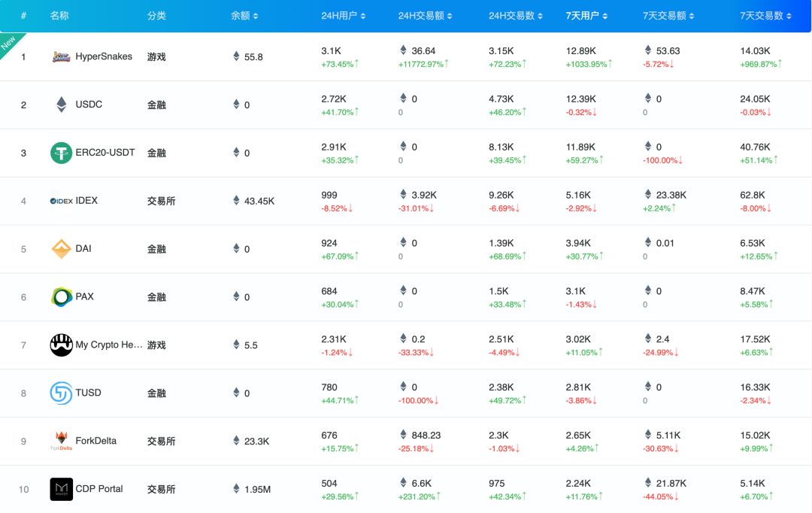Click the USDC Ethereum diamond icon

(x=61, y=105)
